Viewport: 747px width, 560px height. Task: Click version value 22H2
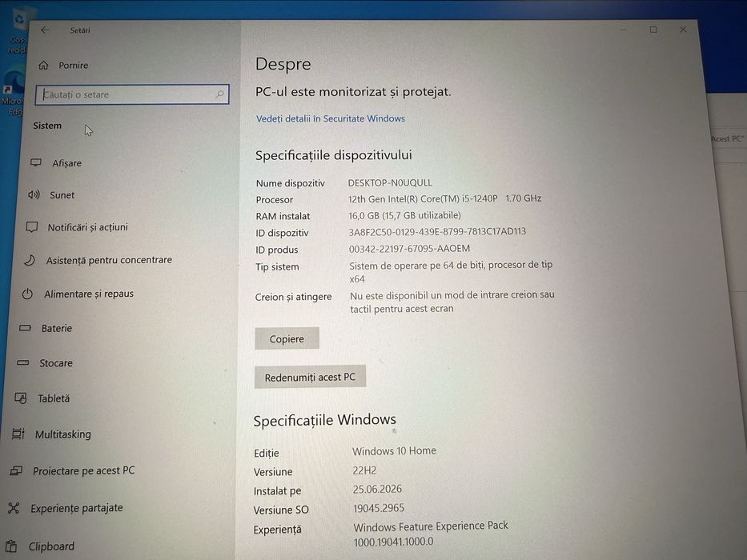364,470
